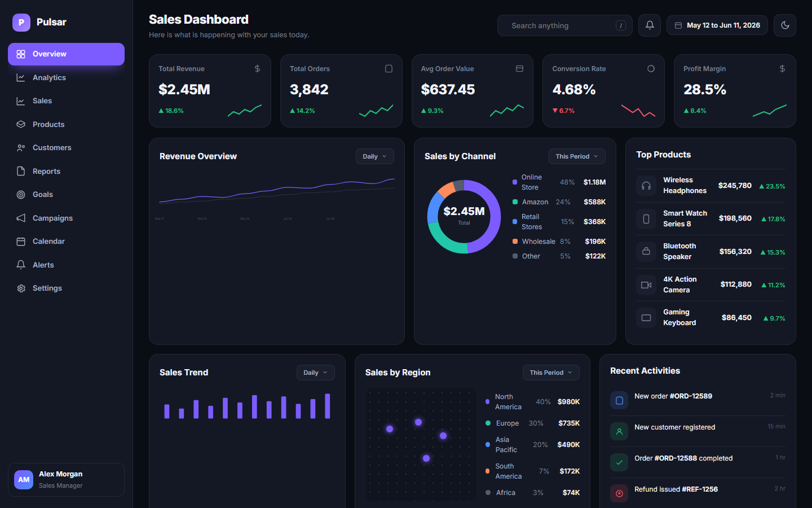
Task: Click Conversion Rate 4.68% value
Action: pyautogui.click(x=574, y=89)
